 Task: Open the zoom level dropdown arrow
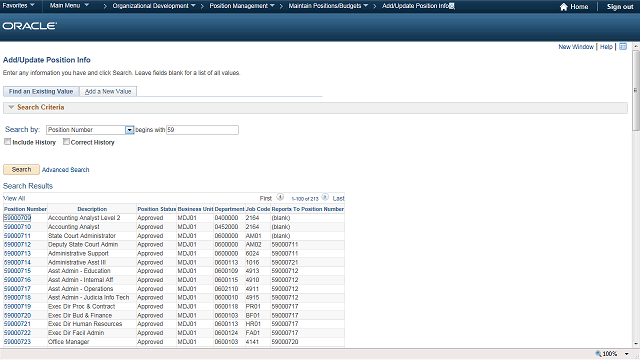627,354
